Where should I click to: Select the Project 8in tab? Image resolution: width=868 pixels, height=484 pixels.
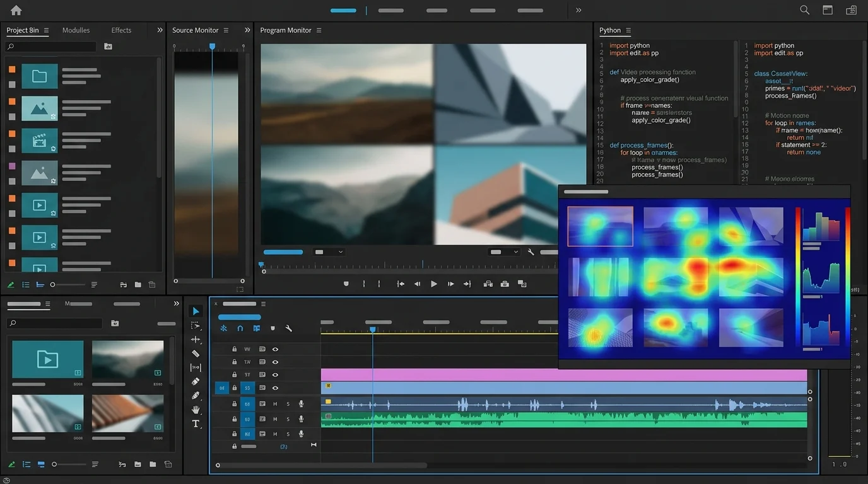tap(23, 30)
